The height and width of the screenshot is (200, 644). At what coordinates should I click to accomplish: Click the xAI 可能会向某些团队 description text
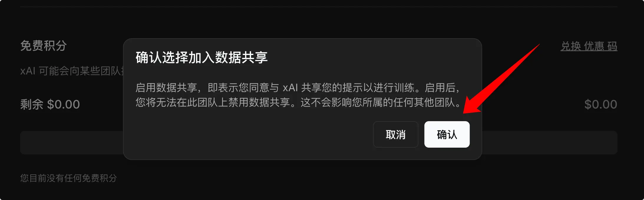[x=72, y=71]
